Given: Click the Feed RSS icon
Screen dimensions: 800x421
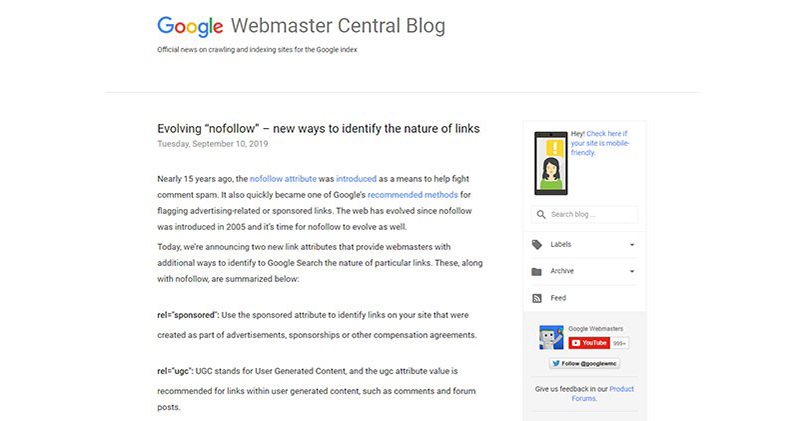Looking at the screenshot, I should [x=537, y=299].
